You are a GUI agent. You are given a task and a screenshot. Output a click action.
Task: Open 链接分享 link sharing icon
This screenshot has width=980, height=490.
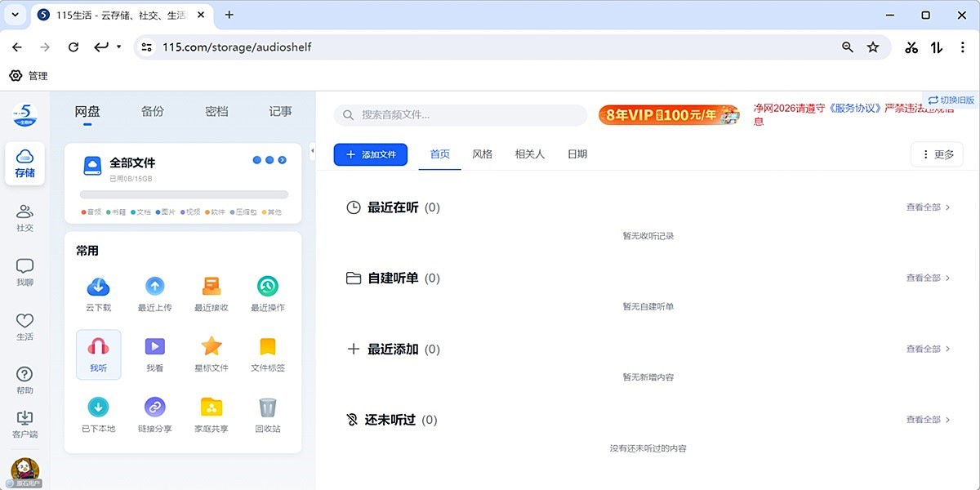154,408
